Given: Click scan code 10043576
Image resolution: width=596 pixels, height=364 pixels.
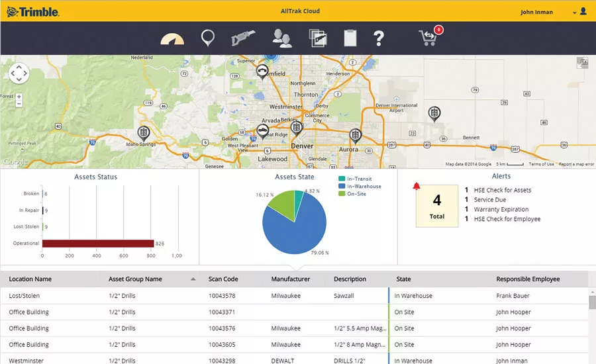Looking at the screenshot, I should point(222,328).
